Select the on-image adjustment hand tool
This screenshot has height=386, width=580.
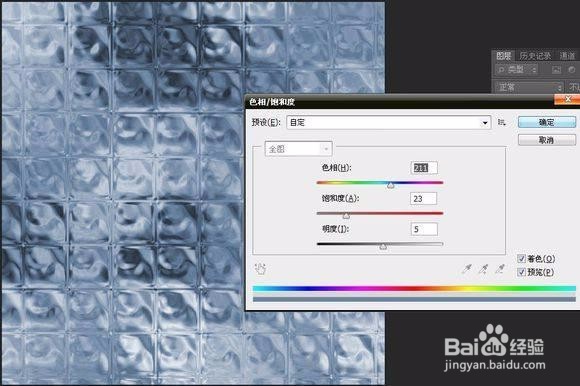pyautogui.click(x=260, y=269)
